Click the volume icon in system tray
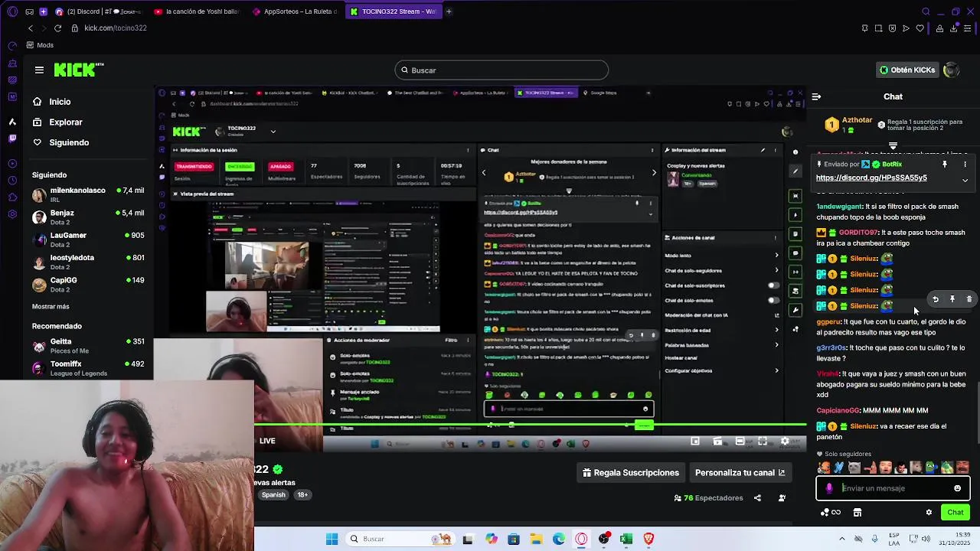 click(926, 539)
